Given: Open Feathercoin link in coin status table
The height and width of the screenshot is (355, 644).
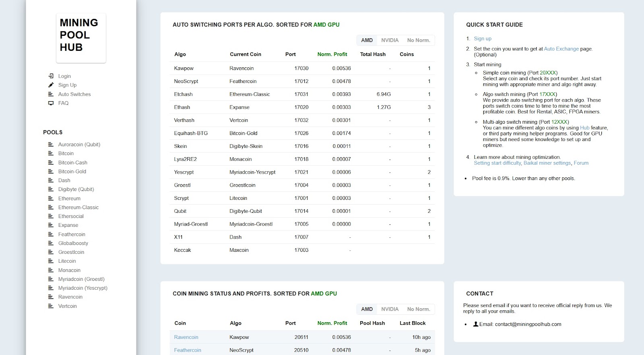Looking at the screenshot, I should [x=188, y=350].
